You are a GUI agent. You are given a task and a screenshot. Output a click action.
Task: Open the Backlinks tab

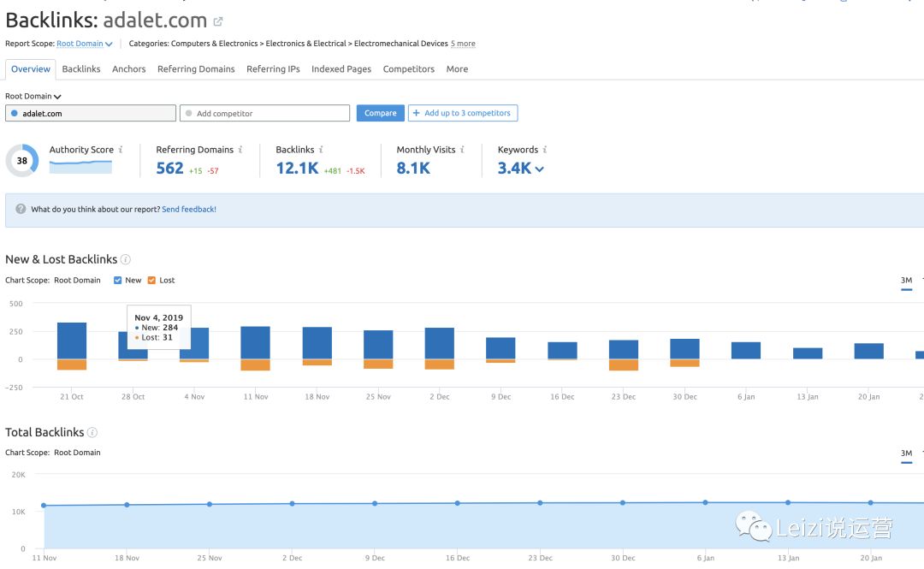pos(81,69)
